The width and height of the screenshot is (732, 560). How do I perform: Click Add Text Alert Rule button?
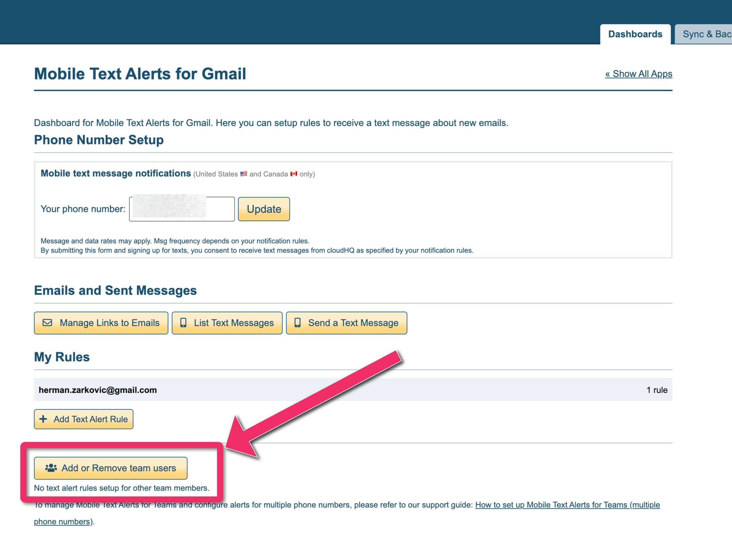[84, 419]
